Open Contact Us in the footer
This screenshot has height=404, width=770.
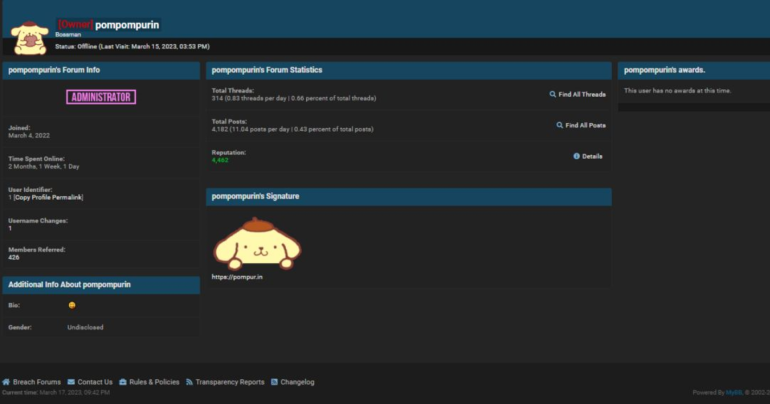tap(95, 382)
